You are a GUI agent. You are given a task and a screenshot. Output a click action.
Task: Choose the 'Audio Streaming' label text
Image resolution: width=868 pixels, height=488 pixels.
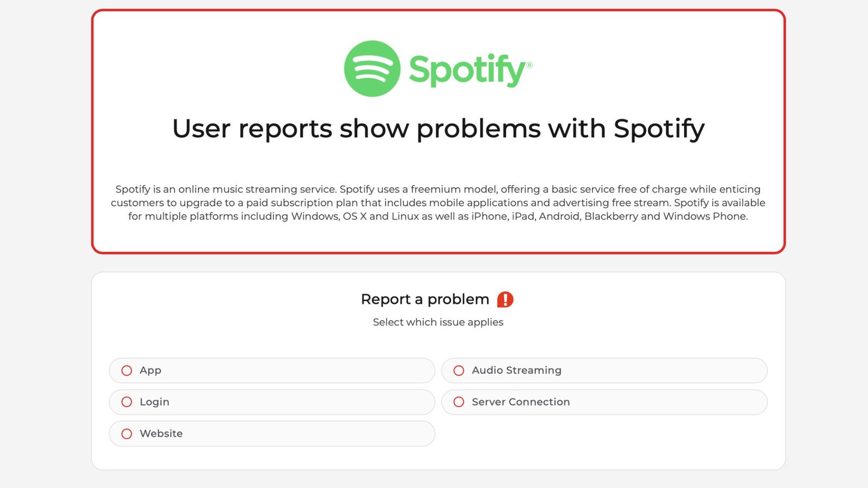[x=516, y=370]
